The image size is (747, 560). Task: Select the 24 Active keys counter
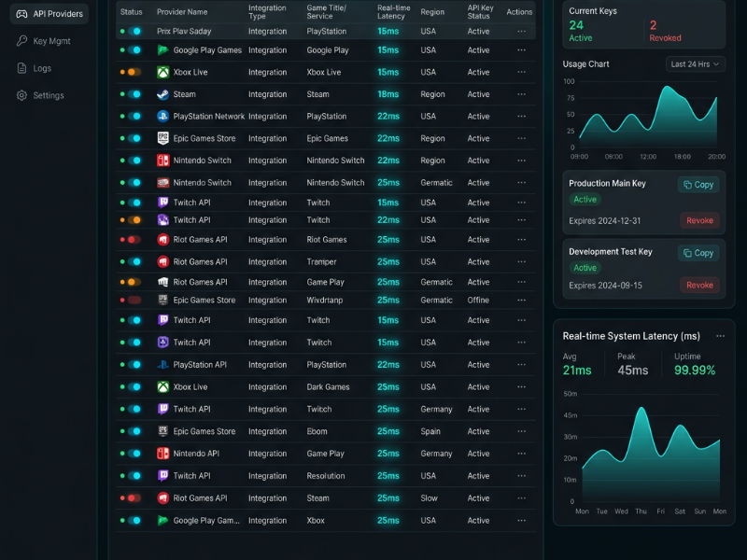tap(581, 31)
